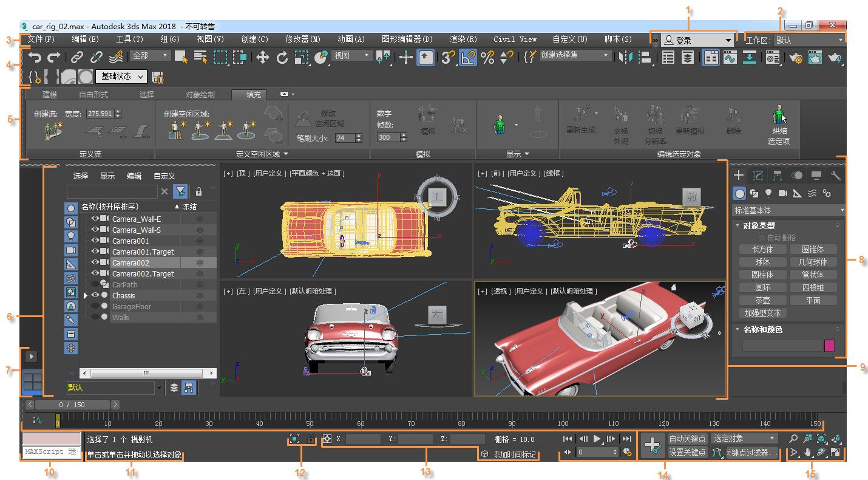The height and width of the screenshot is (480, 868).
Task: Click the Render Production teapot icon
Action: point(835,58)
